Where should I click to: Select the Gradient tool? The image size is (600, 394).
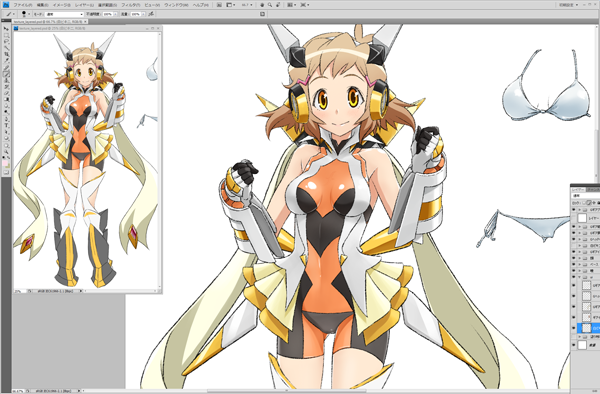tap(7, 99)
